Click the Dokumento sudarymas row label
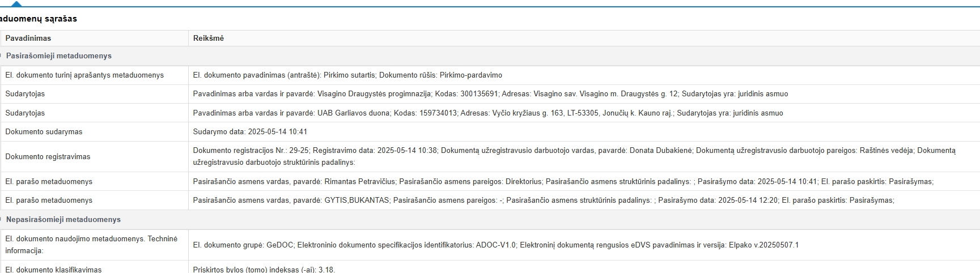The height and width of the screenshot is (273, 980). (x=44, y=132)
